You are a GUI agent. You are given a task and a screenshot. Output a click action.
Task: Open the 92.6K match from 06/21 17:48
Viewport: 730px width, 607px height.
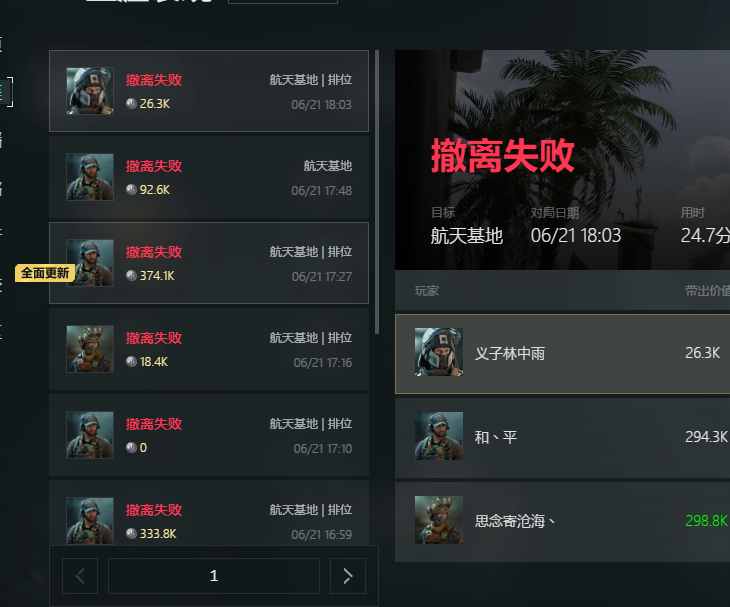click(209, 177)
